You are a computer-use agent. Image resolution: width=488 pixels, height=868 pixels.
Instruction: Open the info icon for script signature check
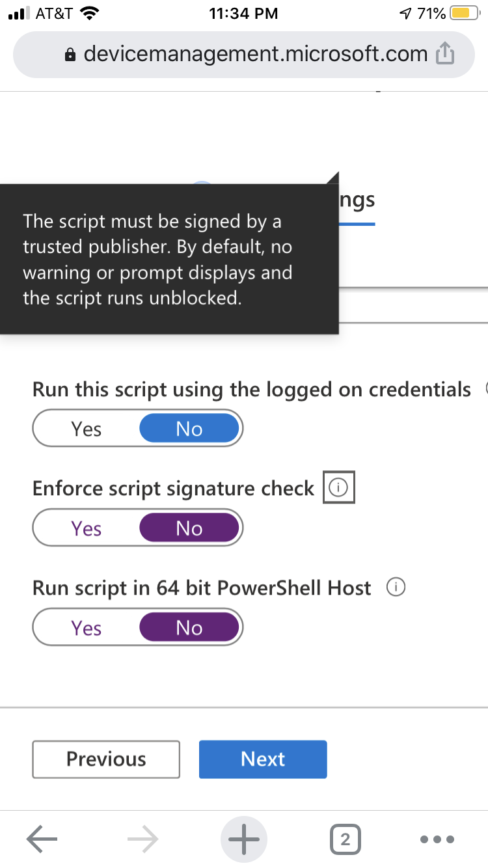coord(338,487)
